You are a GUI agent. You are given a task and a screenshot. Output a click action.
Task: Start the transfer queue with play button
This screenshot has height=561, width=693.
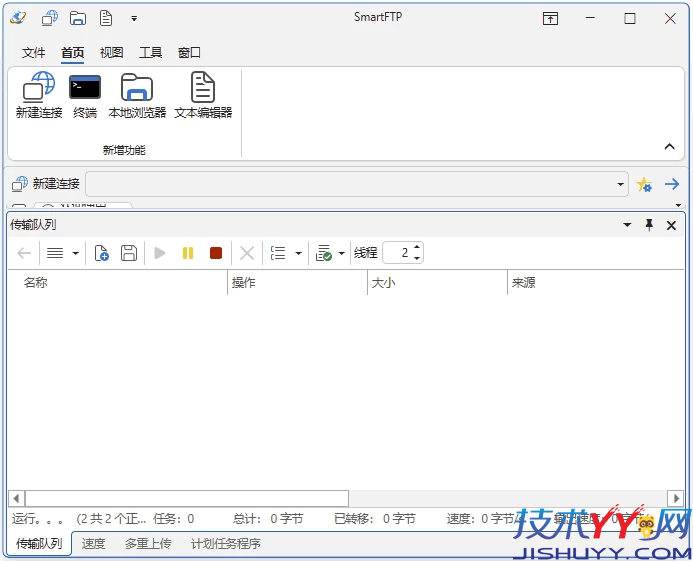click(160, 253)
